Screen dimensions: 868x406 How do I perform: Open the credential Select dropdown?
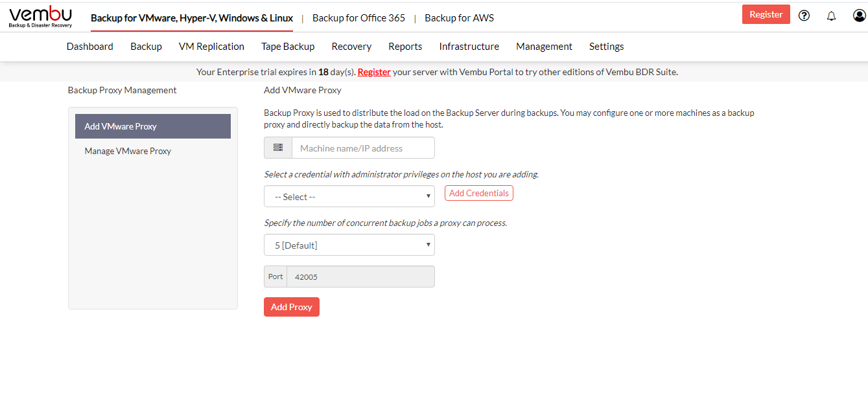349,197
